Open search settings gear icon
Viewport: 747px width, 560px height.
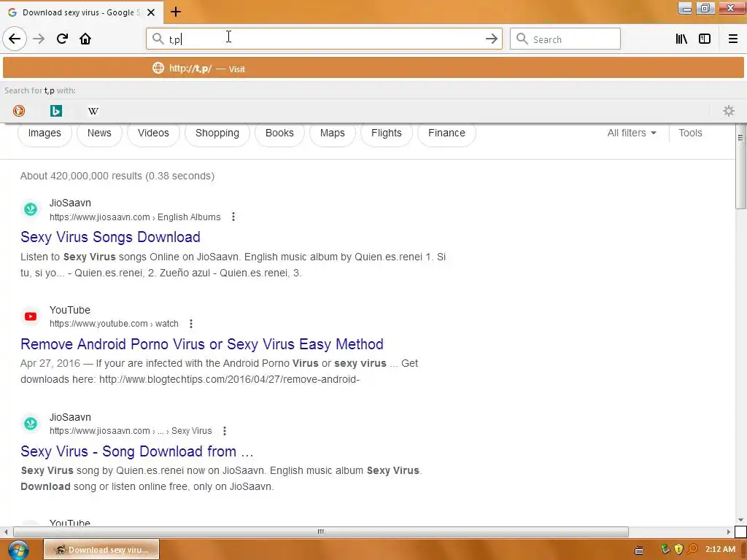[x=729, y=111]
